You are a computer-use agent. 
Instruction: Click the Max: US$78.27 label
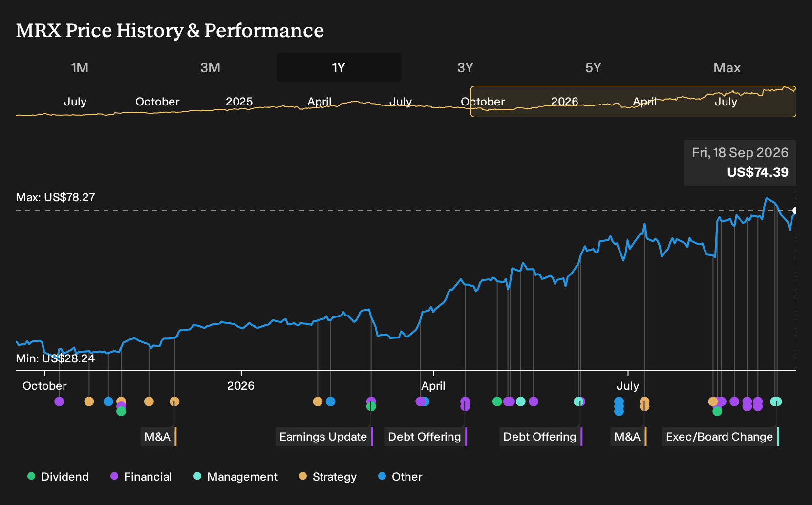pos(55,197)
